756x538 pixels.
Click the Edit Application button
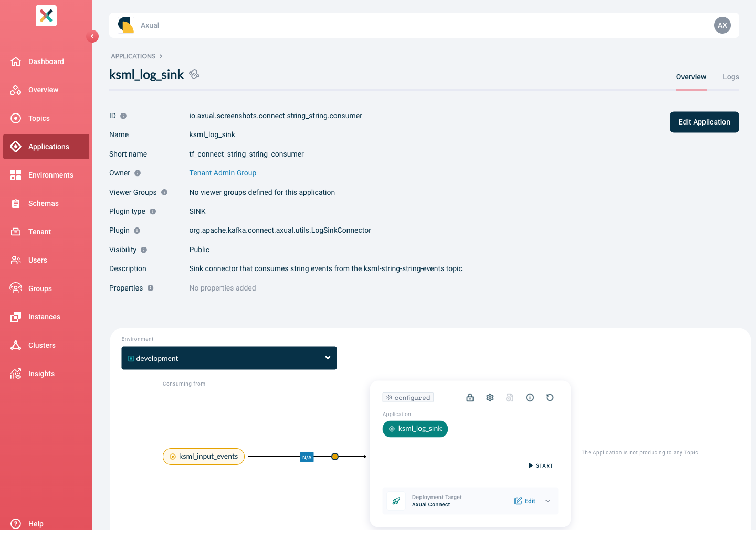pyautogui.click(x=705, y=122)
